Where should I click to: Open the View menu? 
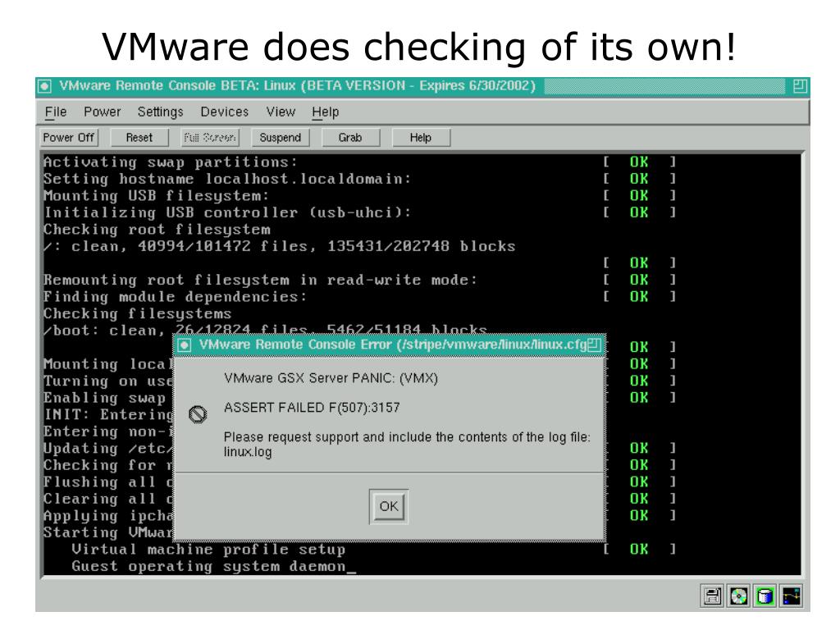pos(281,112)
